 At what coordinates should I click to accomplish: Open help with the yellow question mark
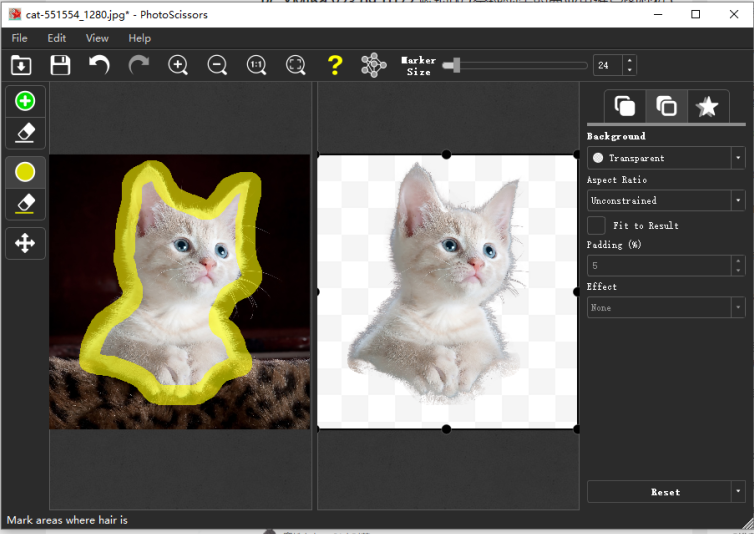click(x=335, y=65)
